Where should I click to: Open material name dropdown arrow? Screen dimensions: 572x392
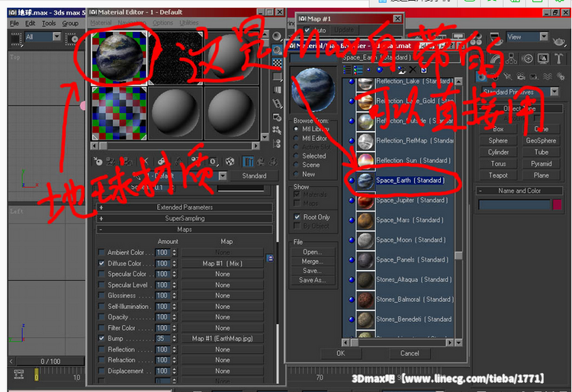(223, 176)
